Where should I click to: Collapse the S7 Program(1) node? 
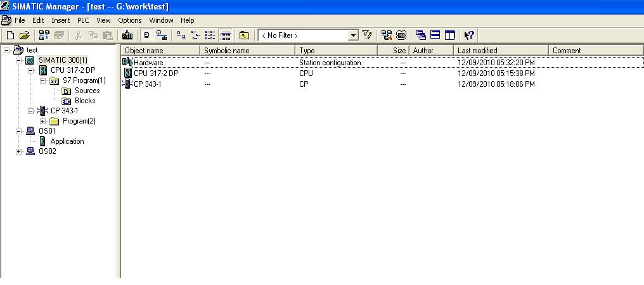[42, 80]
